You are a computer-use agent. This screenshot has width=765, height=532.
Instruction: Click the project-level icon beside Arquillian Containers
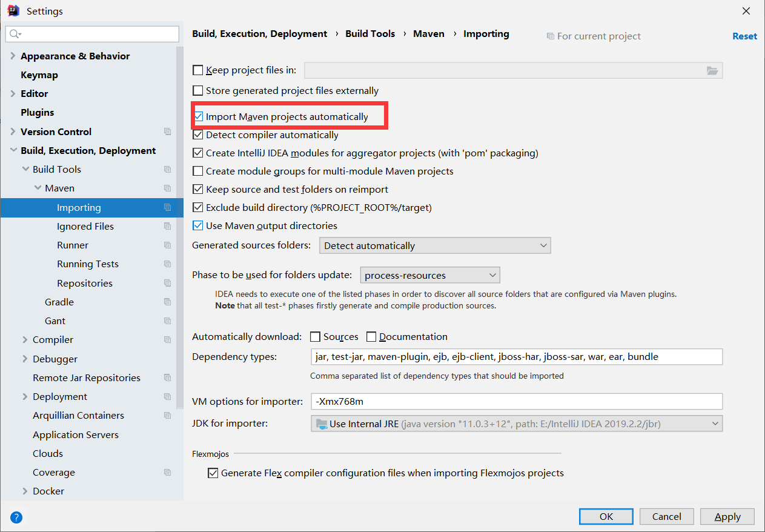(168, 416)
